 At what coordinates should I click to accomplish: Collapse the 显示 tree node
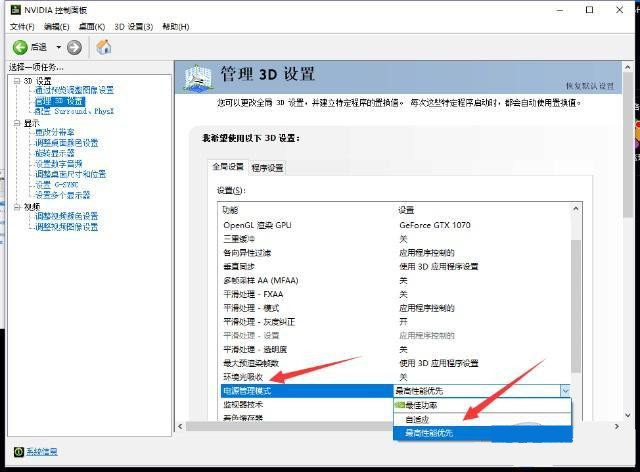17,123
